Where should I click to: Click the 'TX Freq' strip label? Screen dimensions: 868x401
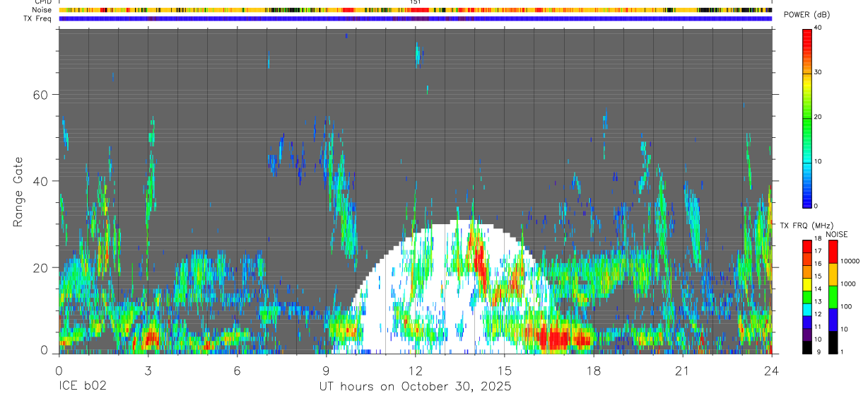coord(37,18)
